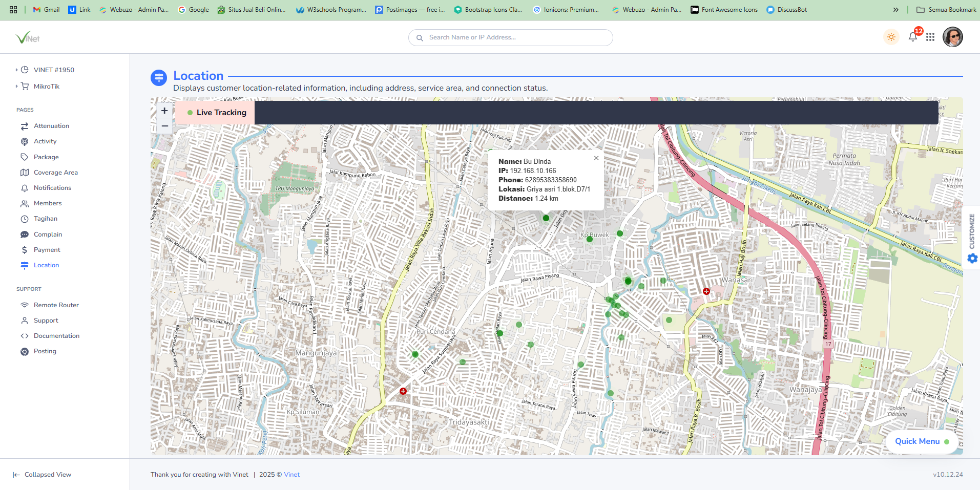Open Payment sidebar link
The image size is (980, 490).
(x=47, y=250)
